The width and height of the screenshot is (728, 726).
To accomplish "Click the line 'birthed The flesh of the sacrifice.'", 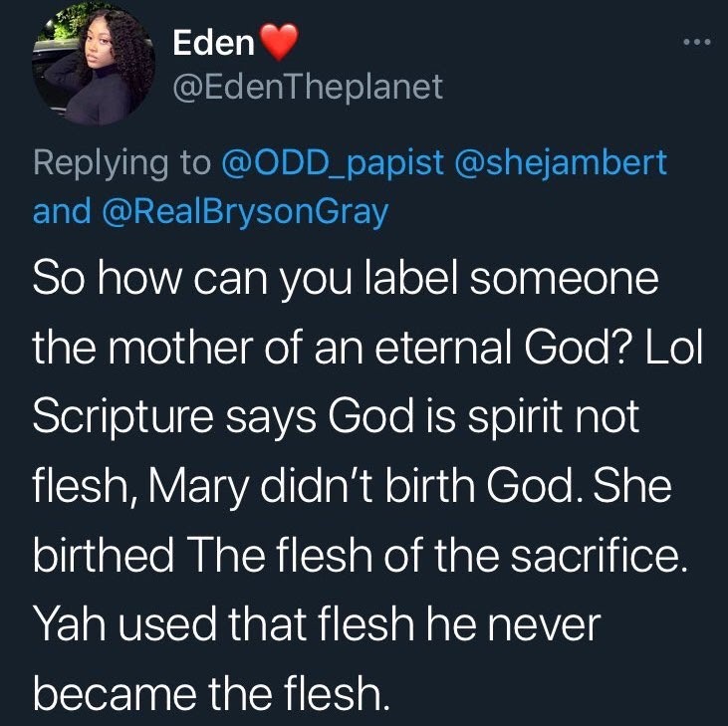I will tap(360, 555).
